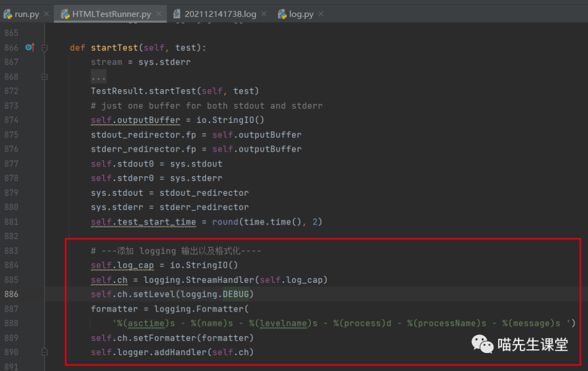Close the 202112141738.log tab
588x371 pixels.
[x=264, y=14]
